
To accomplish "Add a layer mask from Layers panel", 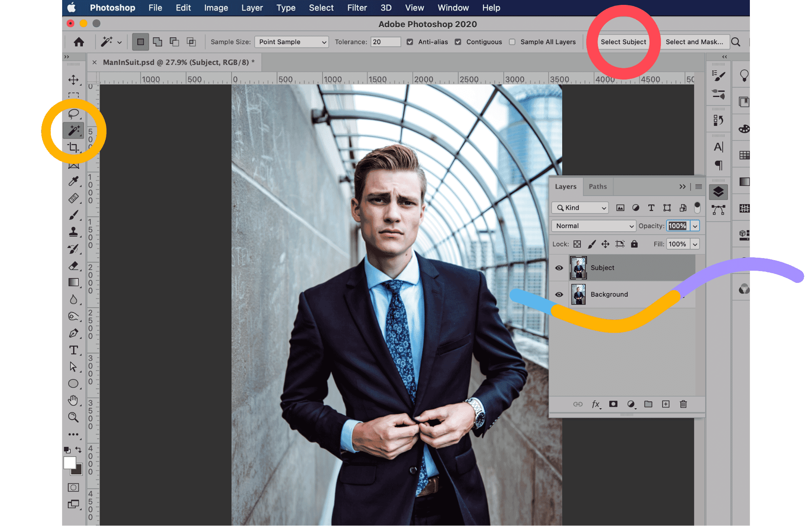I will pos(613,404).
